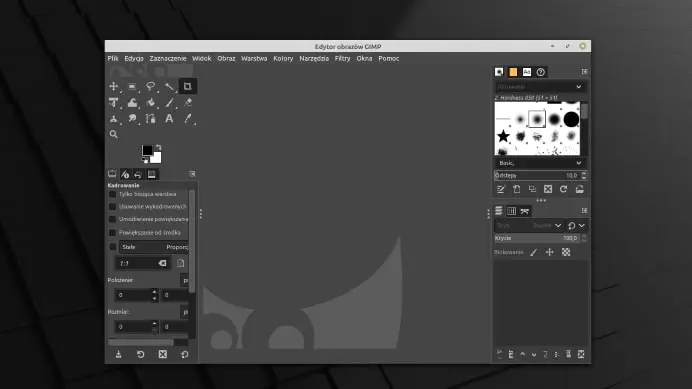Switch to the Undo History tab
The height and width of the screenshot is (389, 692).
(138, 174)
